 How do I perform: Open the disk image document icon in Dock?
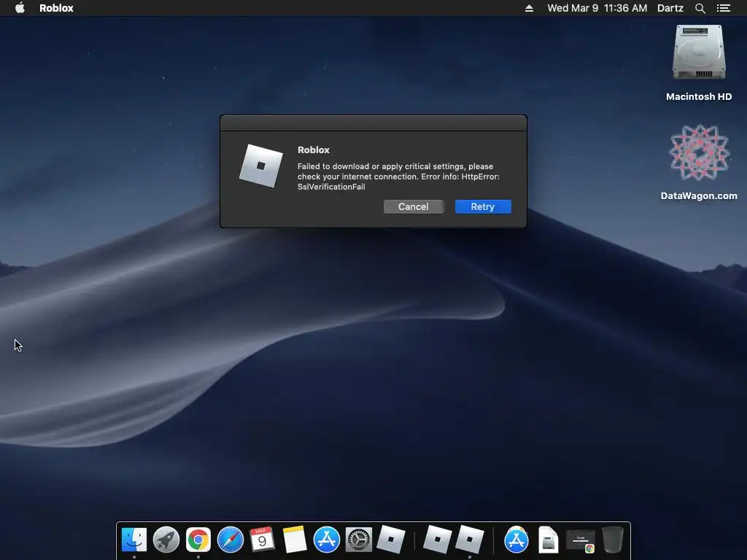pyautogui.click(x=549, y=540)
